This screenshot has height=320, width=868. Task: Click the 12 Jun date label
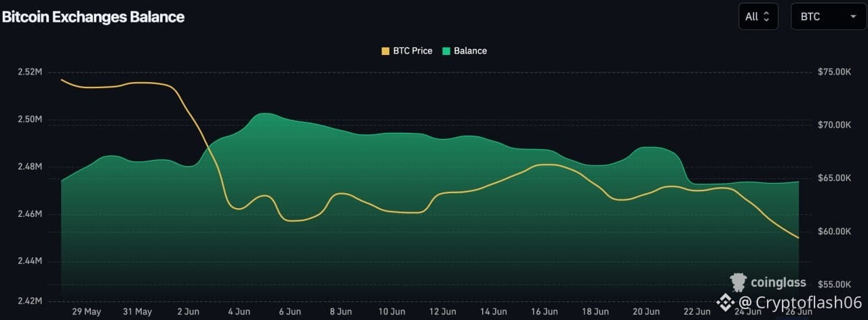coord(442,312)
